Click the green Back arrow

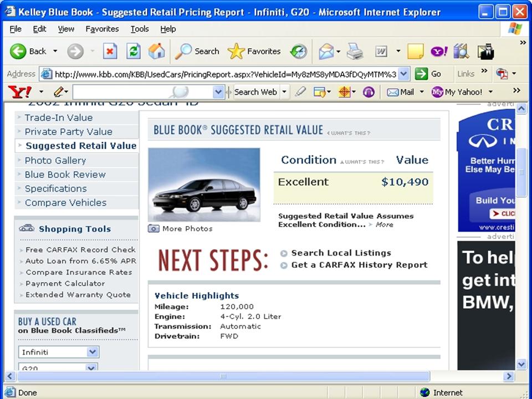pos(18,52)
